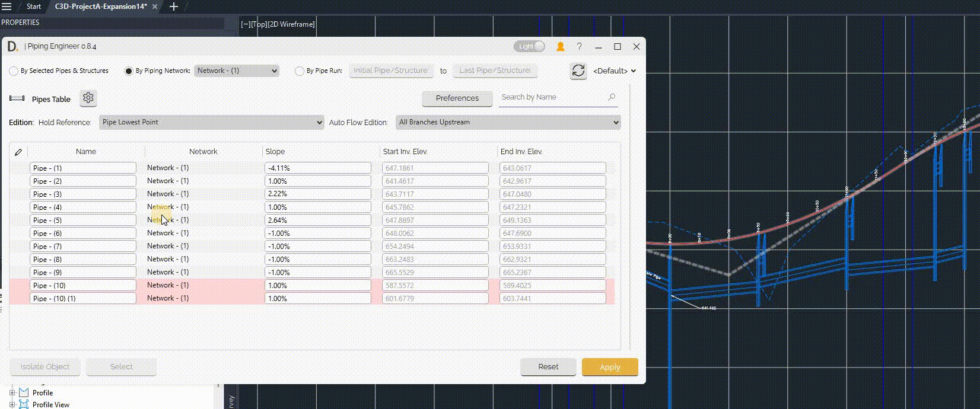The width and height of the screenshot is (980, 409).
Task: Choose the By Pipe Run radio button
Action: click(300, 71)
